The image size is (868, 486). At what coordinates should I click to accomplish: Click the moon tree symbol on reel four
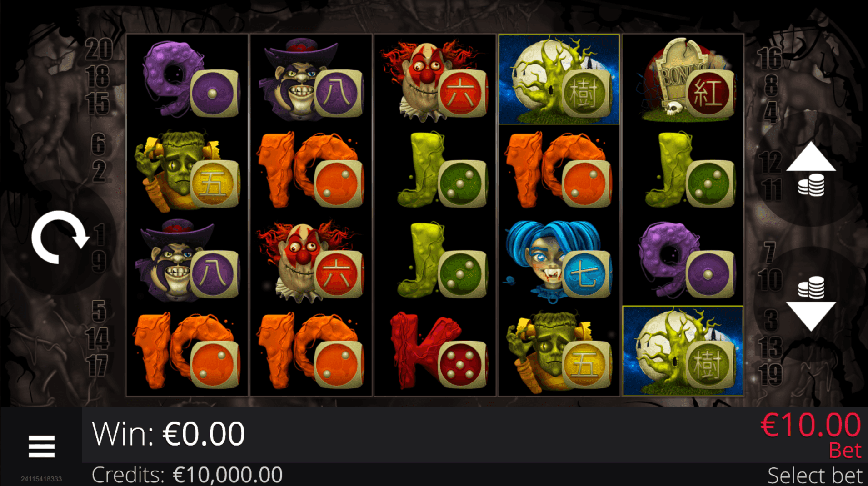(x=559, y=79)
